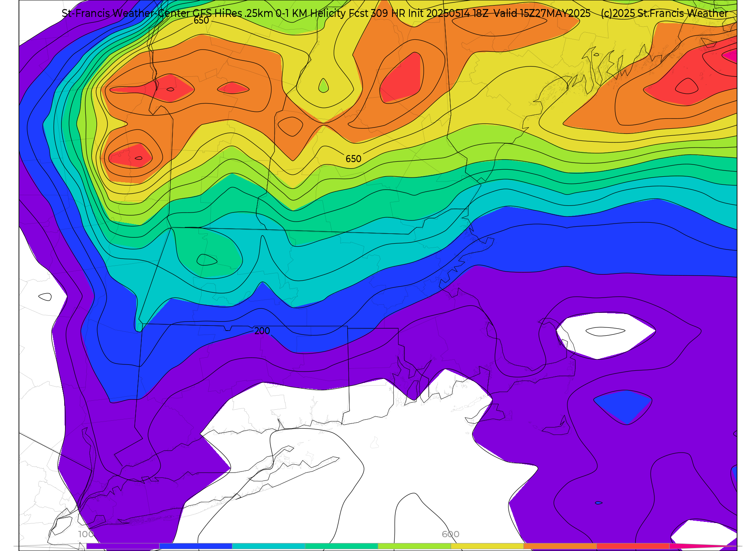Click the orange segment of the color bar
This screenshot has width=756, height=551.
click(560, 546)
